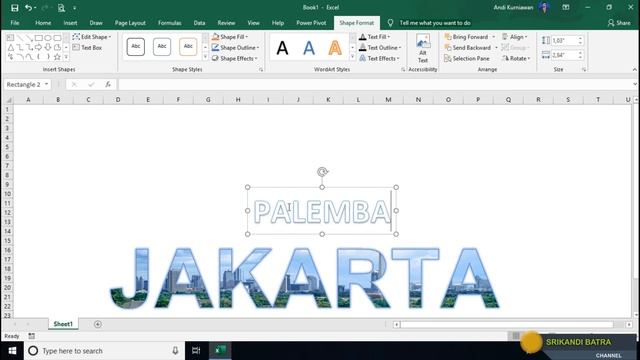
Task: Open the Shape Styles dialog launcher
Action: pos(261,70)
